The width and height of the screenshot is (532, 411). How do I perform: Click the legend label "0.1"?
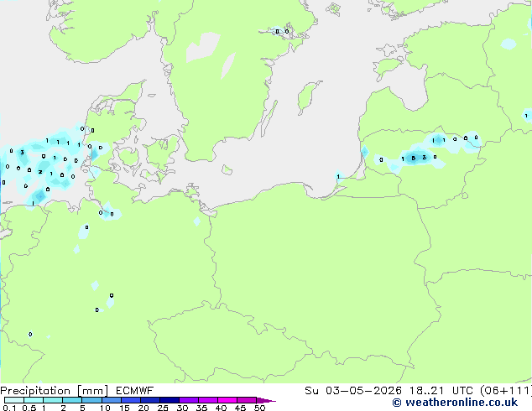click(9, 408)
